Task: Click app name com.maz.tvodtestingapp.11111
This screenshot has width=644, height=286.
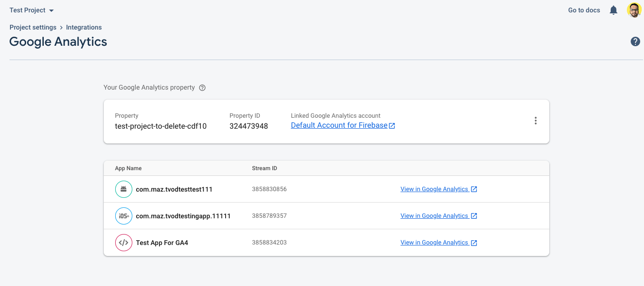Action: (x=183, y=216)
